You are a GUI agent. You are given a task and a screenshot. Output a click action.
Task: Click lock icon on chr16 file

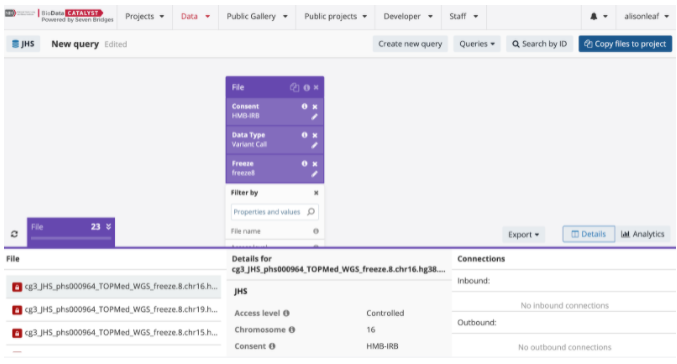tap(17, 287)
